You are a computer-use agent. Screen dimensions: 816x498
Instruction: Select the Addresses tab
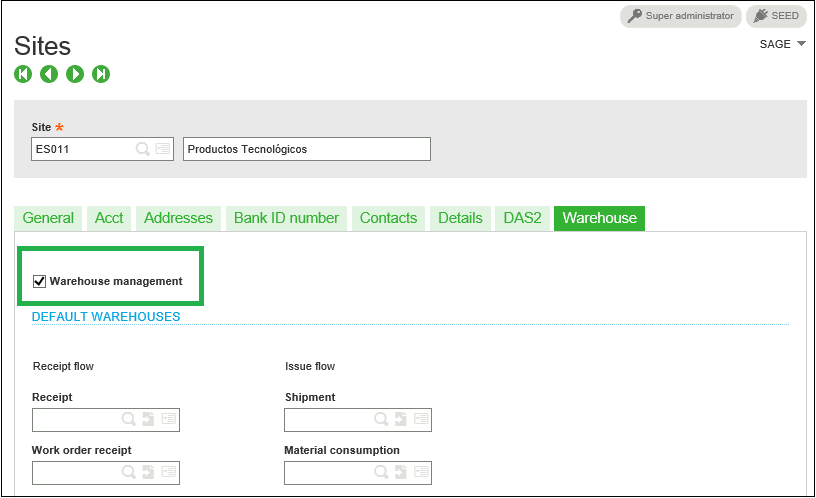pos(178,218)
